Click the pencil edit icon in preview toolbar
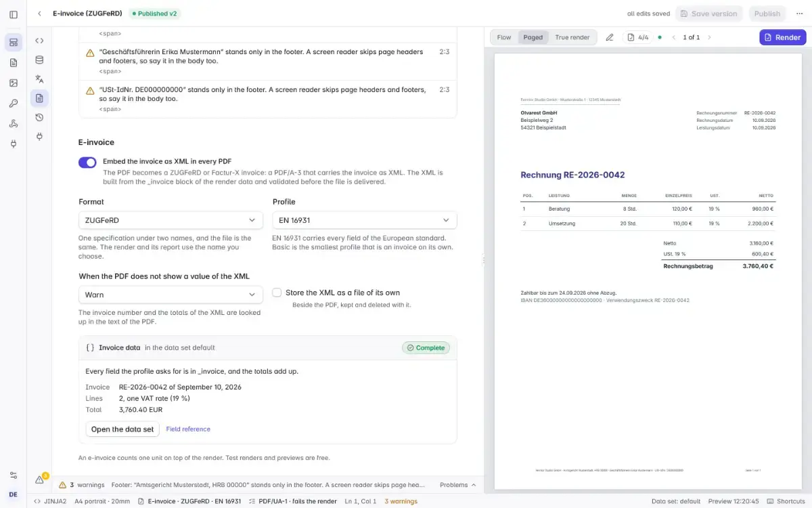This screenshot has width=812, height=508. point(610,37)
